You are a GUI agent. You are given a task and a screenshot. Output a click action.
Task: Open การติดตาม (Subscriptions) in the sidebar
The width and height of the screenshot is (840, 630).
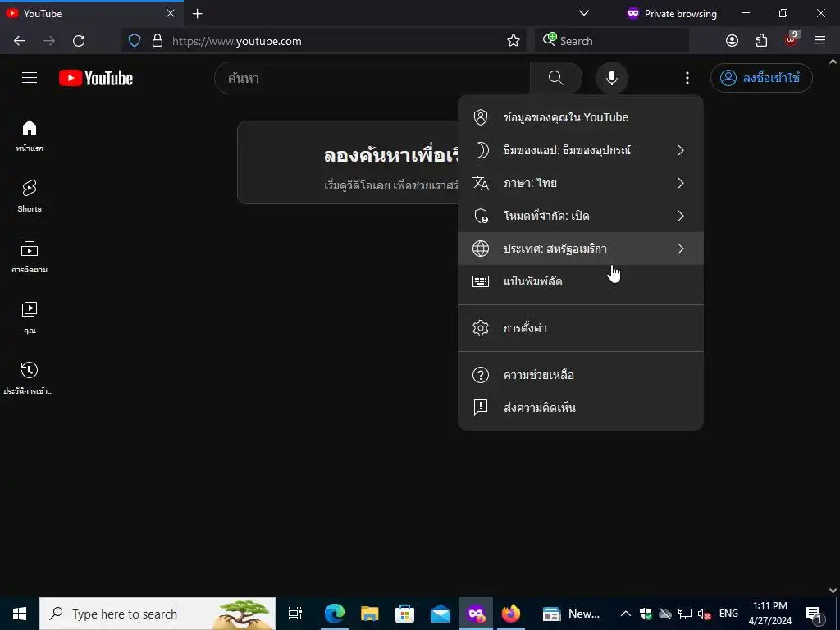pos(30,257)
